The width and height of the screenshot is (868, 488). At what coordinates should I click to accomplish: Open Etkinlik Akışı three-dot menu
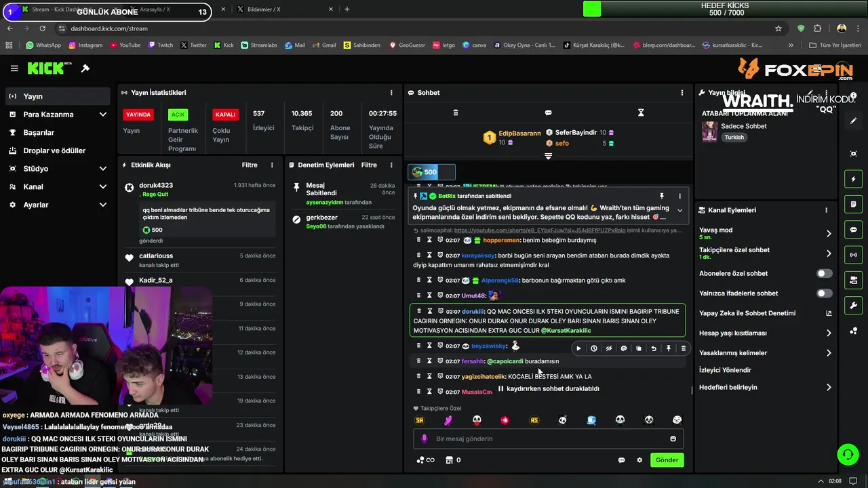pos(272,165)
